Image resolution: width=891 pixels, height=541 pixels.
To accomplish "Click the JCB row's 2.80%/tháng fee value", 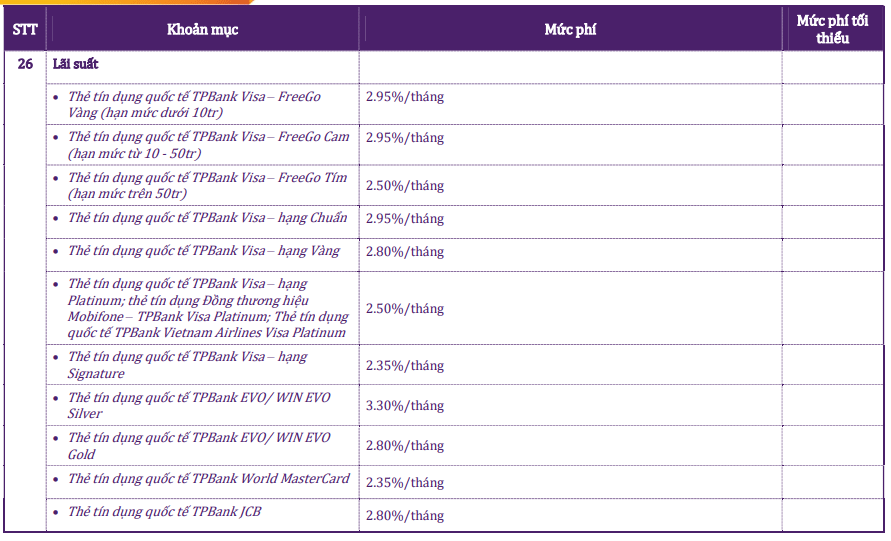I will (x=405, y=516).
